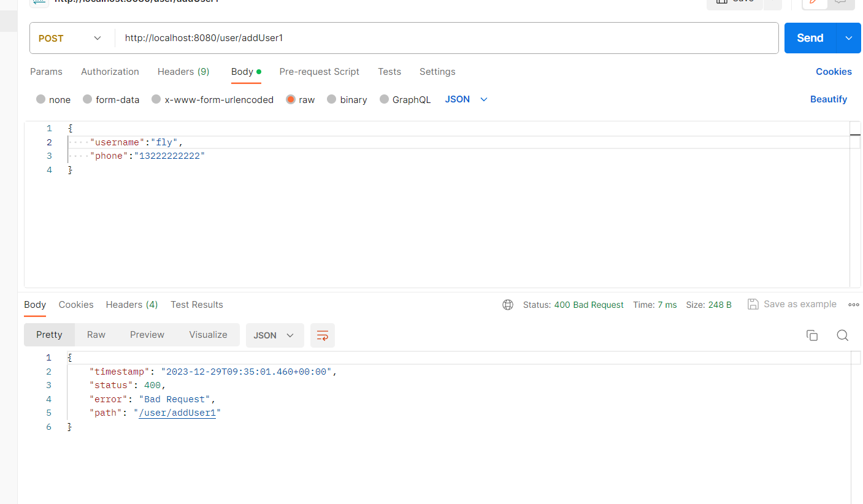Switch to the Test Results tab
Viewport: 863px width, 504px height.
197,305
